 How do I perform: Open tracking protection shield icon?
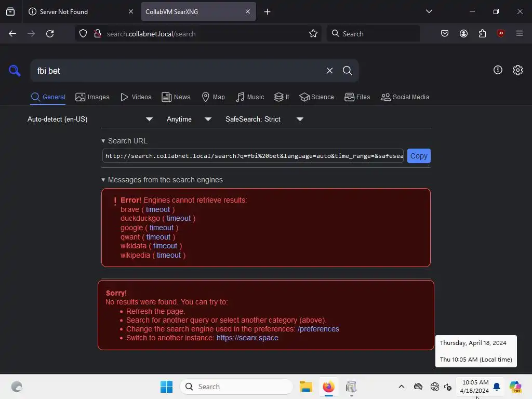83,34
